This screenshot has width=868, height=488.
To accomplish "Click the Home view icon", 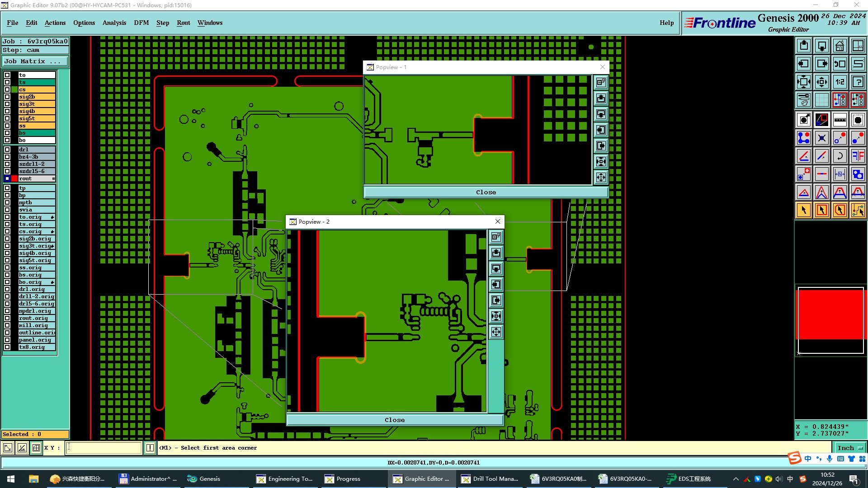I will [x=840, y=46].
